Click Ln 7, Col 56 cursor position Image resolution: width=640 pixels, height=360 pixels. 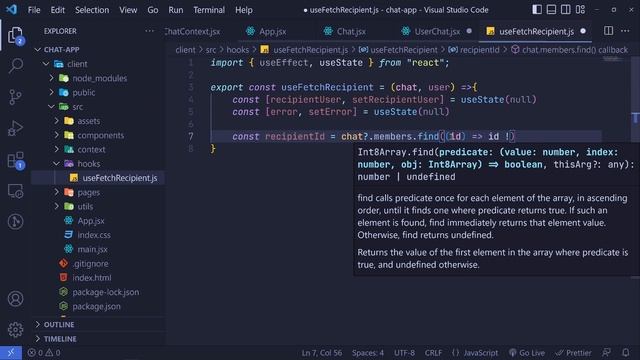tap(322, 353)
